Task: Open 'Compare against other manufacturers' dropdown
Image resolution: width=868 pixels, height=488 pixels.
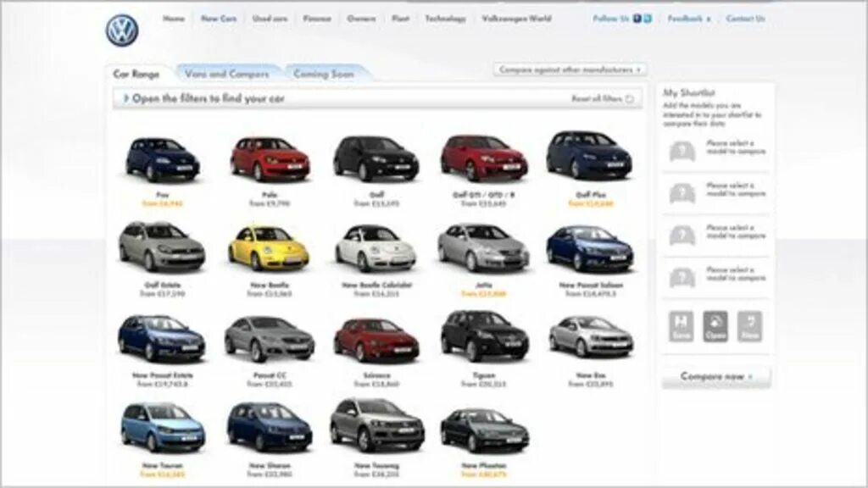Action: [x=570, y=69]
